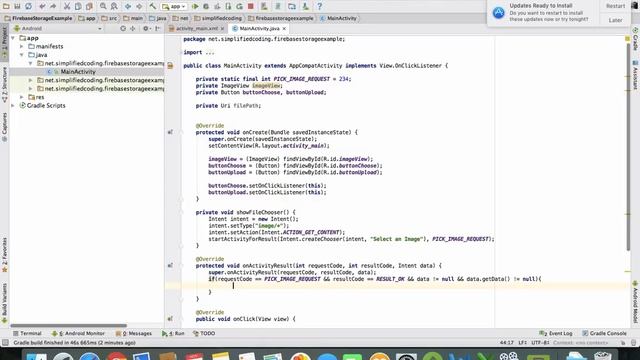
Task: Open the Structure tool window tab
Action: tap(4, 84)
